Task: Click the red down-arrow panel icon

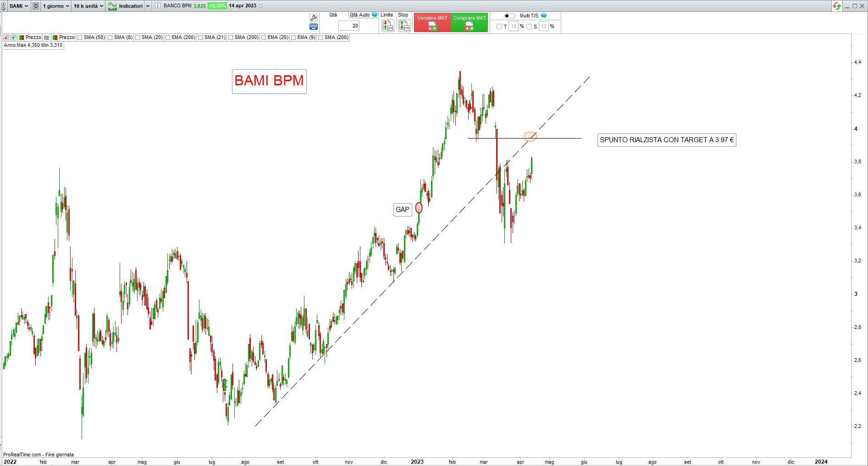Action: tap(6, 38)
